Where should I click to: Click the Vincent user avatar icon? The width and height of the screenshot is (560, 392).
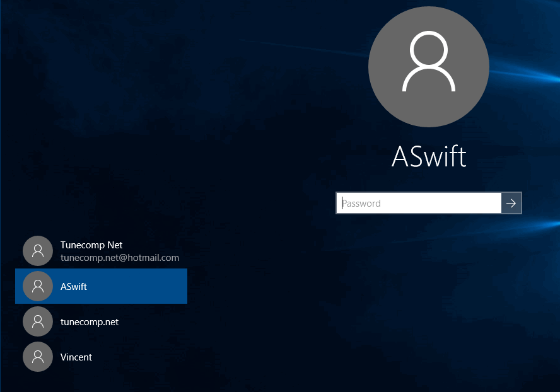pos(38,357)
